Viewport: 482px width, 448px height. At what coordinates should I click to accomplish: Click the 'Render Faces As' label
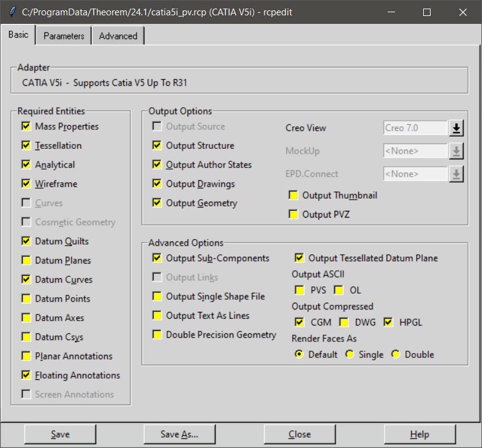tap(324, 338)
